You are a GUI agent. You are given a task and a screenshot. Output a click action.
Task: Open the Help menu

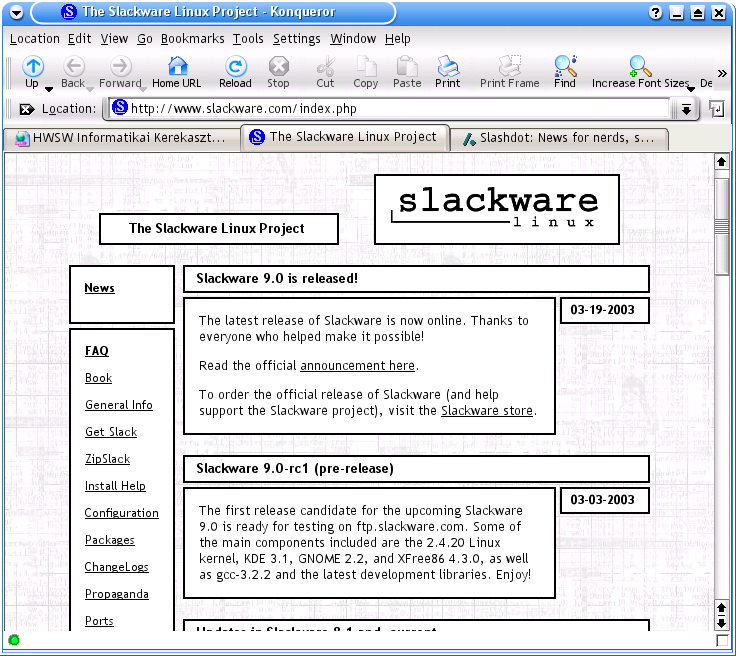pyautogui.click(x=398, y=38)
